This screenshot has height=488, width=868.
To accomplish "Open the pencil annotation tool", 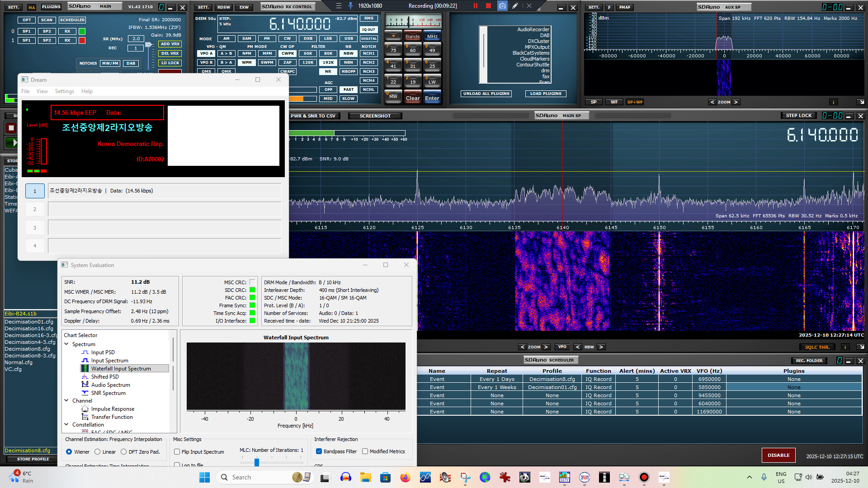I will (x=515, y=6).
